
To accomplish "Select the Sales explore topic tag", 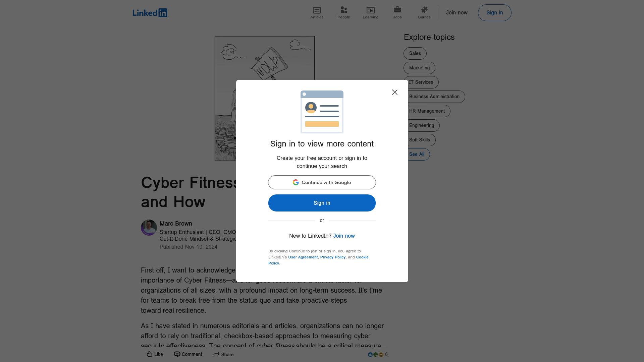I will tap(415, 53).
